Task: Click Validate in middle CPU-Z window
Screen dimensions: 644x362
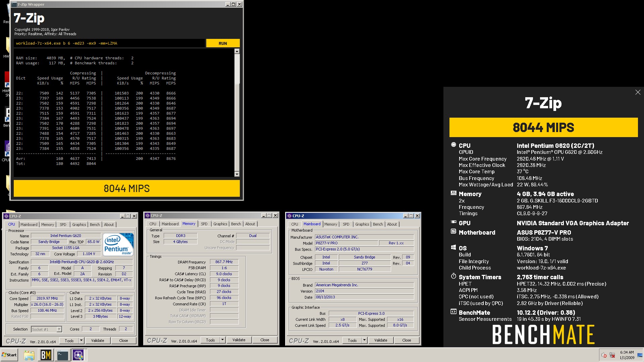Action: click(239, 340)
